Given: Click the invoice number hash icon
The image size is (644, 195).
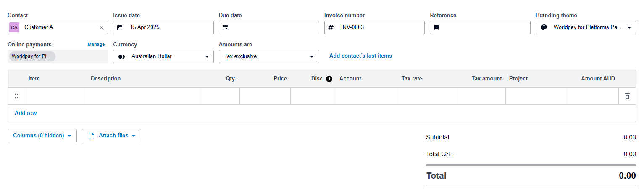Looking at the screenshot, I should click(x=331, y=27).
